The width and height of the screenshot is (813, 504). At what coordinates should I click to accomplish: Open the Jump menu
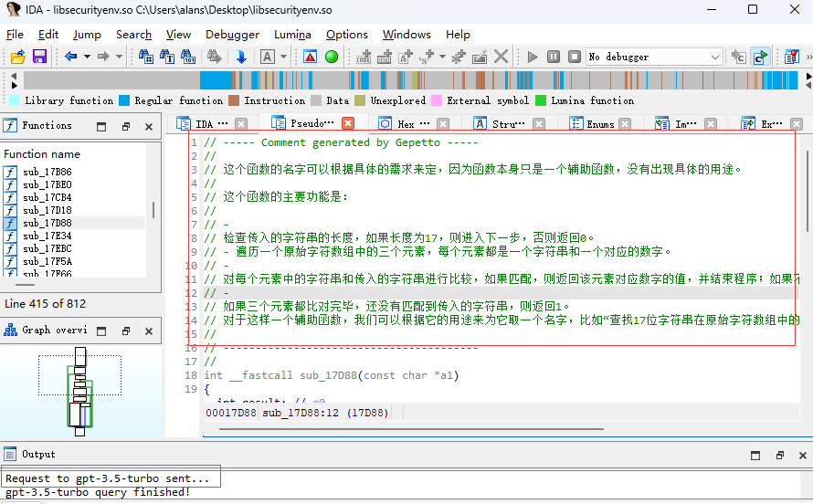pyautogui.click(x=87, y=35)
